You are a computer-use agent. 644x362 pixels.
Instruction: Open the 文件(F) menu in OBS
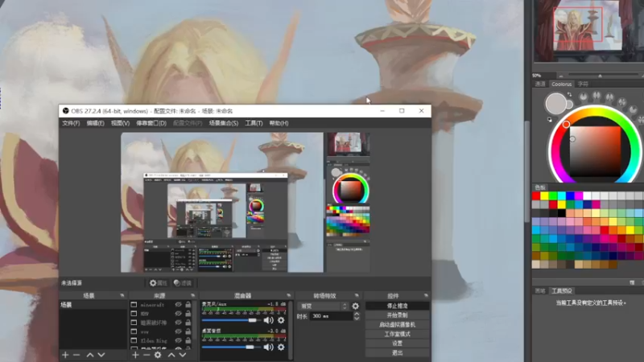pyautogui.click(x=71, y=123)
